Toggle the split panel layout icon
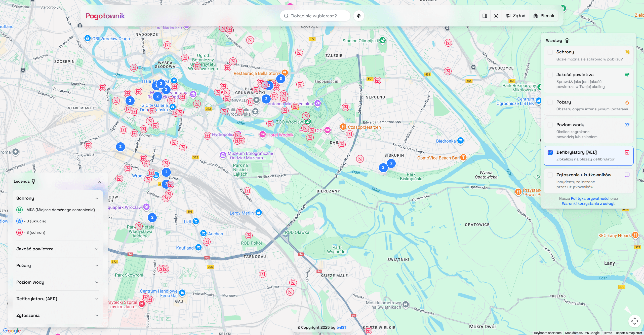 tap(485, 16)
